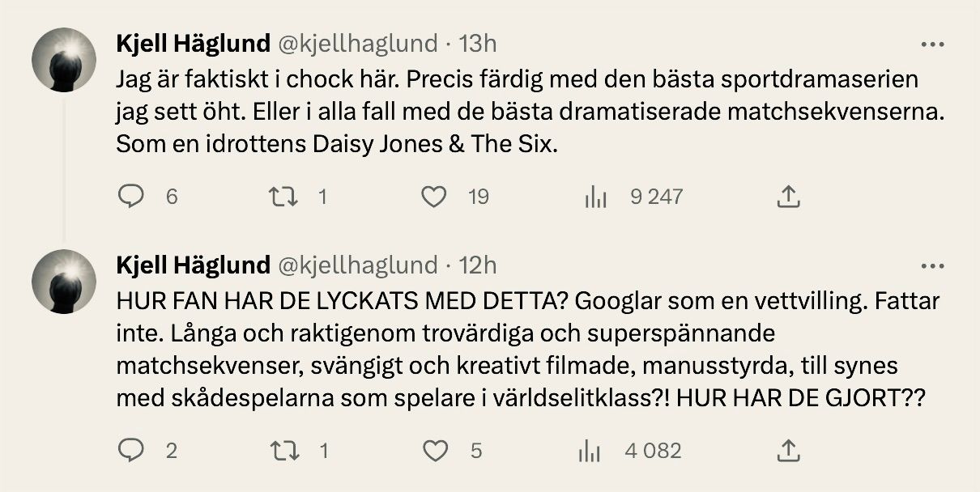Open the 13h timestamp of first tweet
The height and width of the screenshot is (492, 980).
point(478,42)
